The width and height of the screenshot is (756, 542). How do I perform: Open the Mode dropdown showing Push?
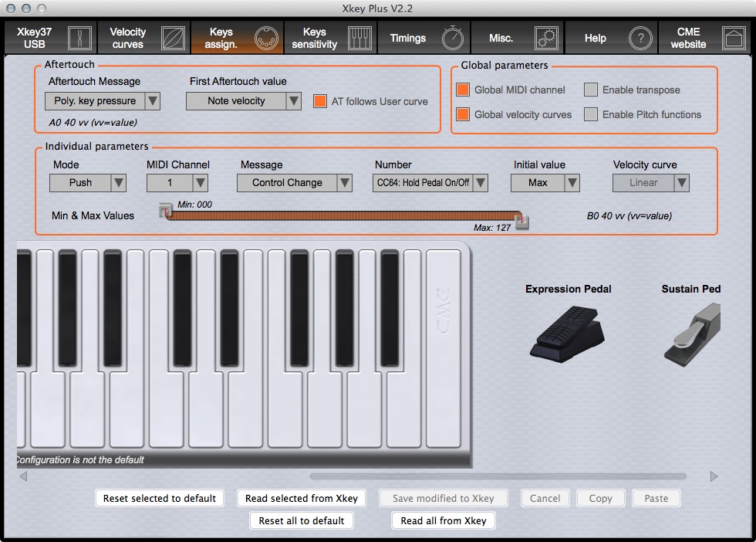tap(87, 183)
